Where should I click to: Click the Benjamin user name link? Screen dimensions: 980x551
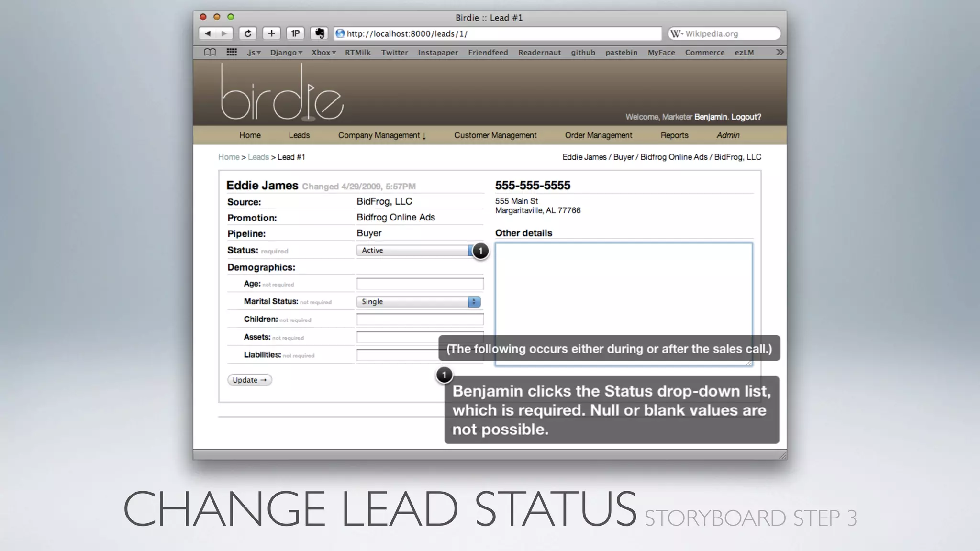click(711, 117)
